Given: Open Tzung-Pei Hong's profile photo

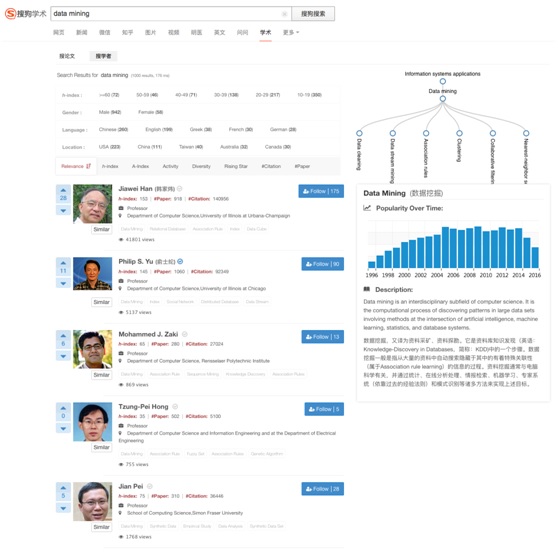Looking at the screenshot, I should (x=93, y=422).
